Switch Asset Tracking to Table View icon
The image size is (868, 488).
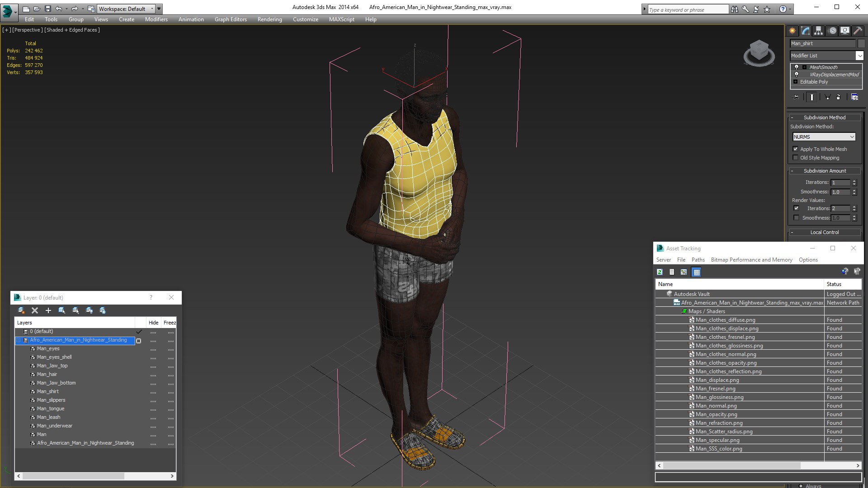(696, 272)
